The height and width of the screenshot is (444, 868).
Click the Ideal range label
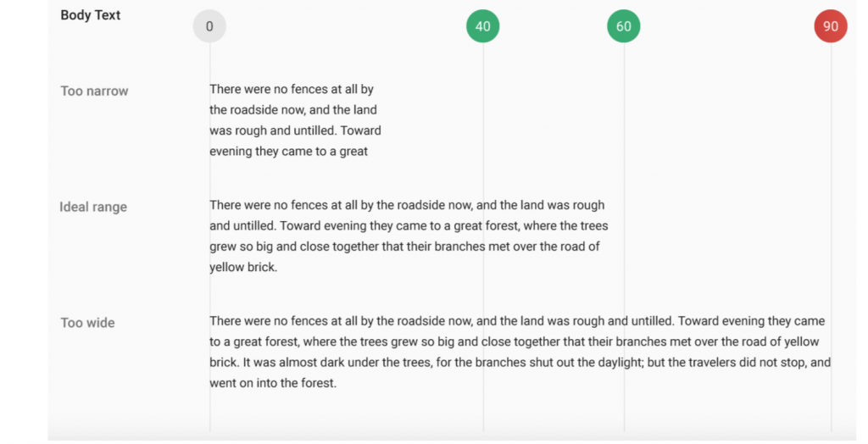pyautogui.click(x=93, y=207)
